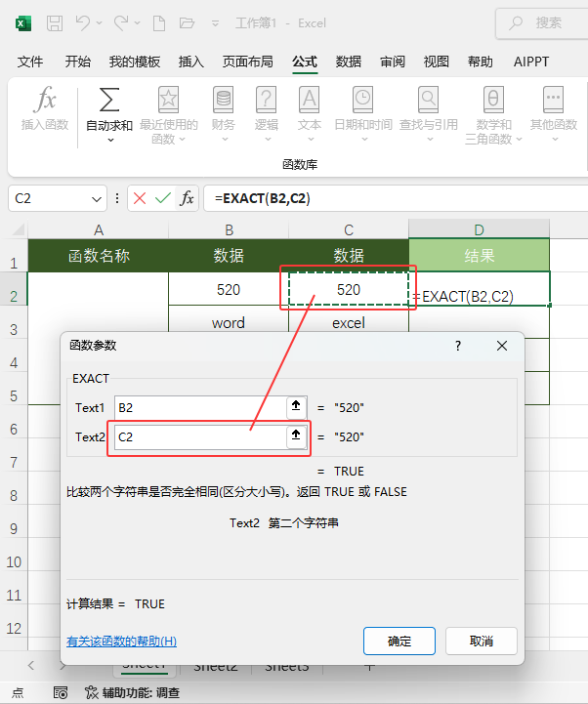588x704 pixels.
Task: Click the fx button beside formula bar
Action: click(x=187, y=198)
